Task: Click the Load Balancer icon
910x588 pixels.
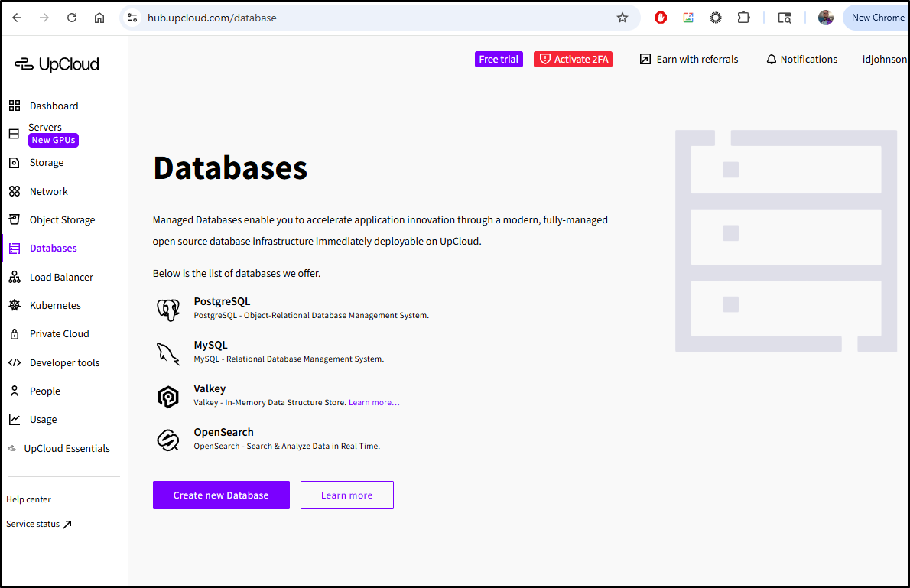Action: point(15,277)
